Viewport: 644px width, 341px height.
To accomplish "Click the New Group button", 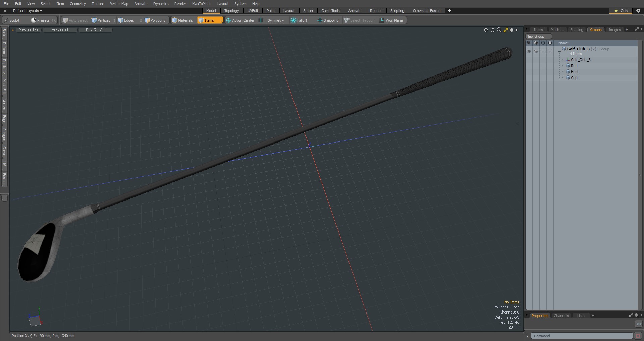I will point(538,36).
